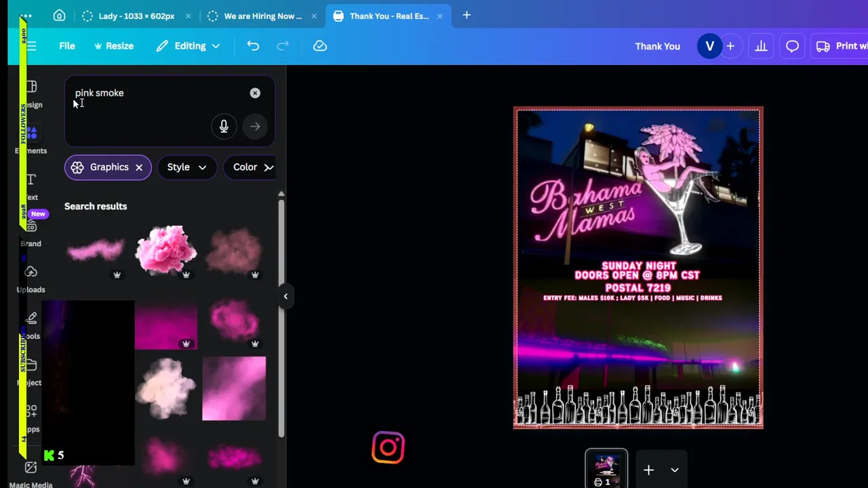The width and height of the screenshot is (868, 488).
Task: Select the pink light-leak square graphic
Action: tap(234, 389)
